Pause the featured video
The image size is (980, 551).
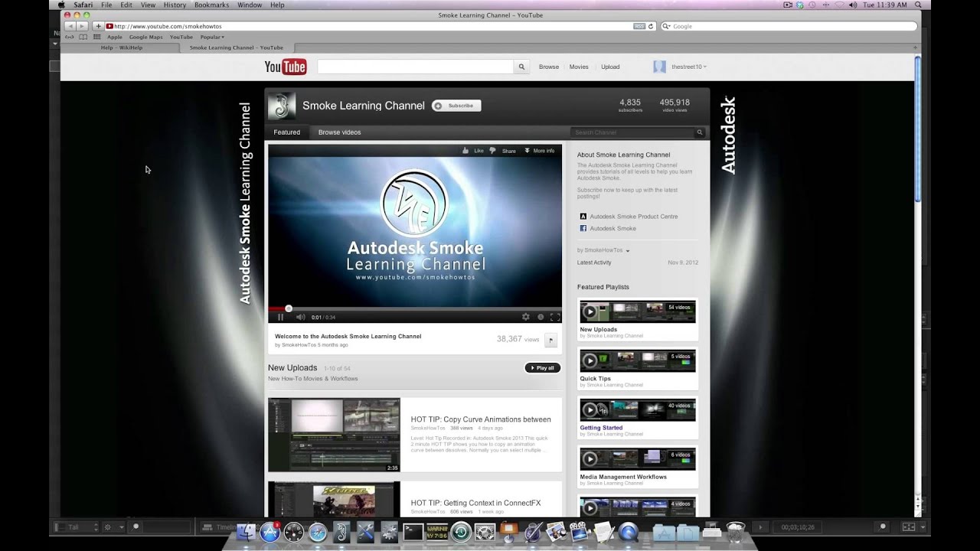tap(280, 317)
